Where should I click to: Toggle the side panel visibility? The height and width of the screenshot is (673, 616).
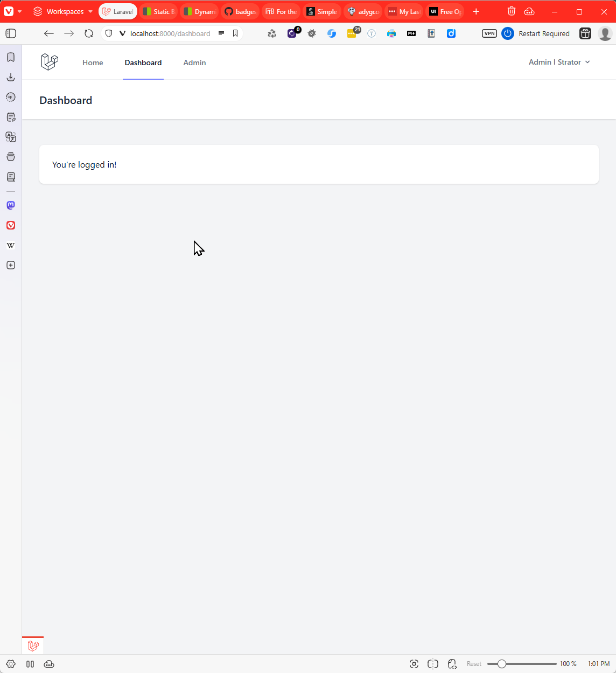click(x=11, y=33)
